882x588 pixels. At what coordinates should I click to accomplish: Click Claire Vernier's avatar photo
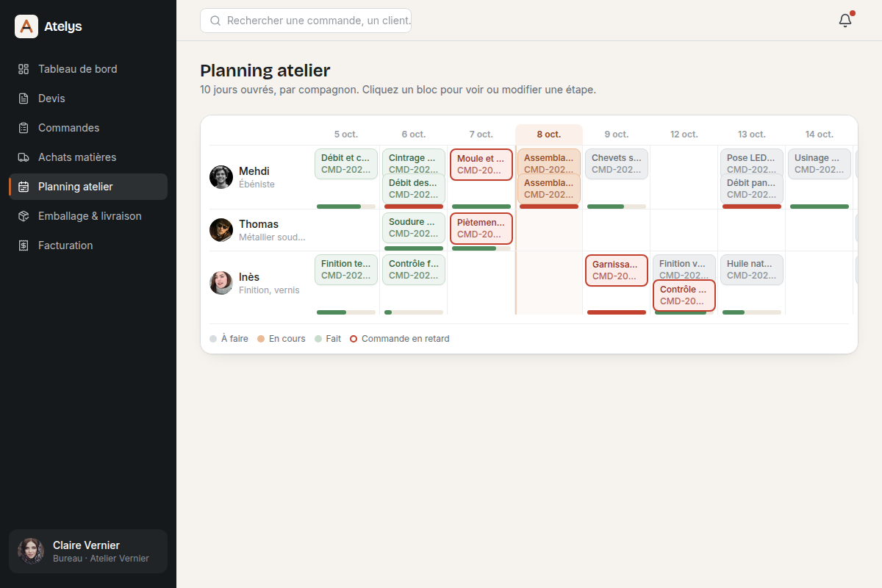(x=31, y=551)
